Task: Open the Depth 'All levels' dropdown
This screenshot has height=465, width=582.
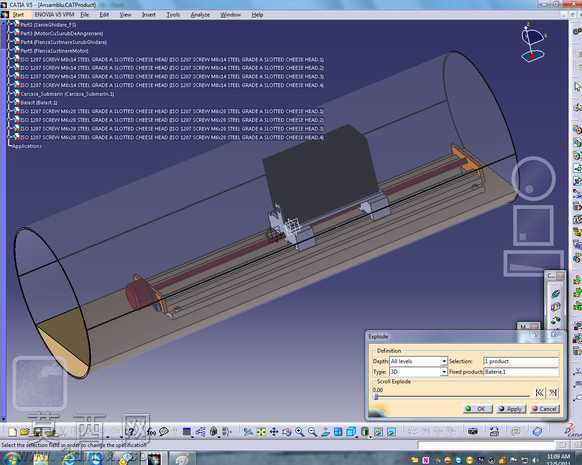Action: (418, 361)
